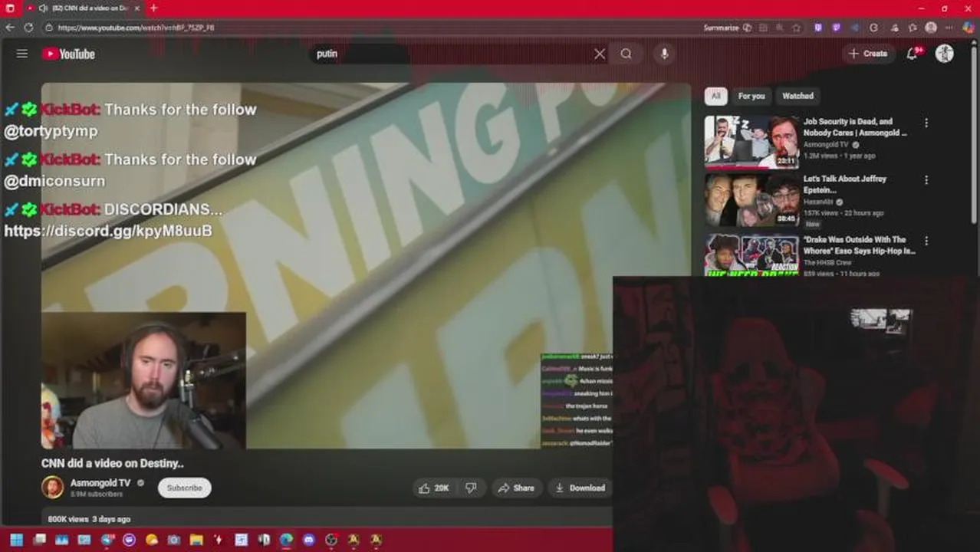Viewport: 980px width, 552px height.
Task: Open the browser settings and more menu
Action: click(949, 28)
